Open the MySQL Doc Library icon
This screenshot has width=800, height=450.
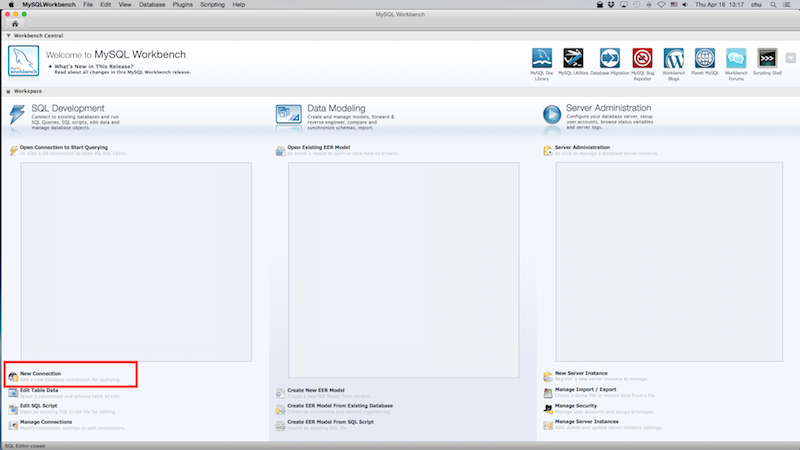541,58
